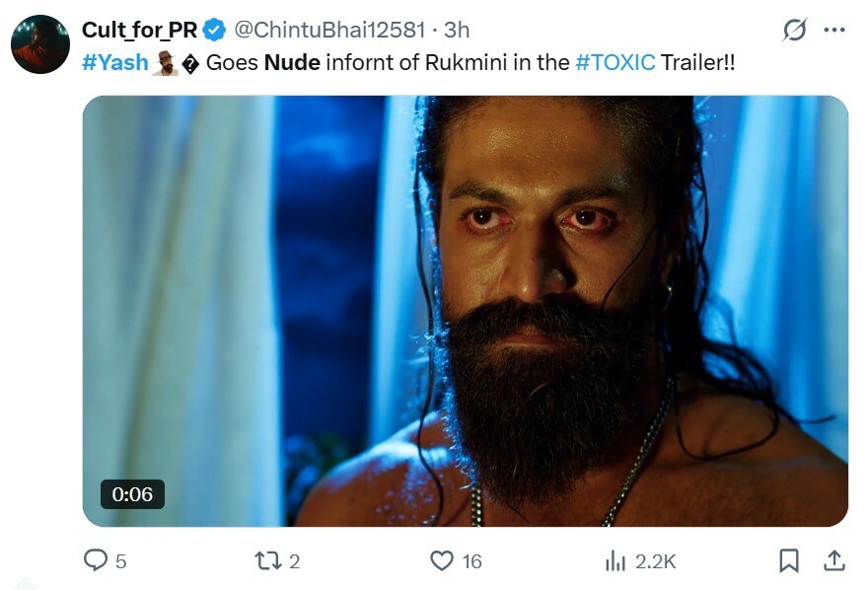Open the @ChintuBhai12581 handle link

[x=329, y=30]
